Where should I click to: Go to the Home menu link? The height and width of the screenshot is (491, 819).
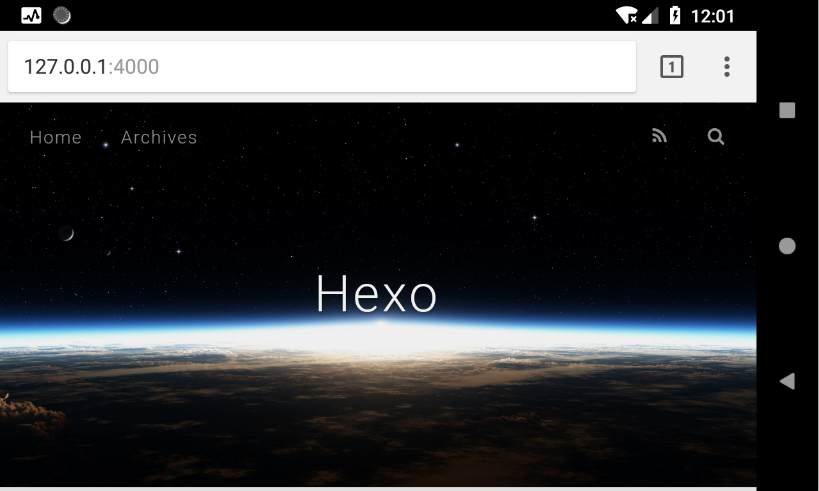pos(55,137)
